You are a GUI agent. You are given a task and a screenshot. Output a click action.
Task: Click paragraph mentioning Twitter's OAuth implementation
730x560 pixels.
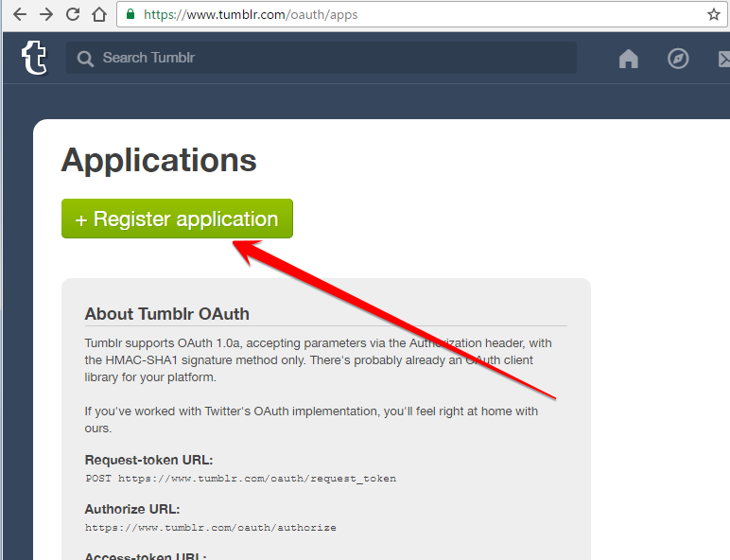pos(311,419)
